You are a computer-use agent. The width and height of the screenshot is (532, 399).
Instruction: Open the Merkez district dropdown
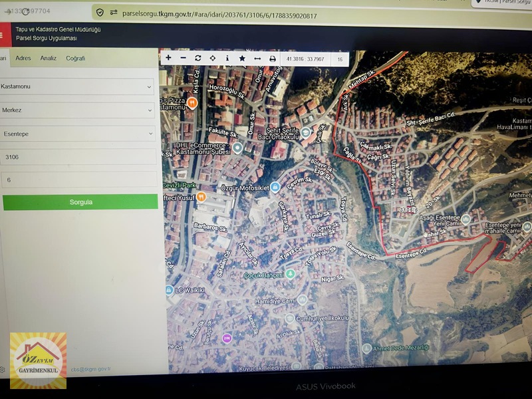(77, 110)
